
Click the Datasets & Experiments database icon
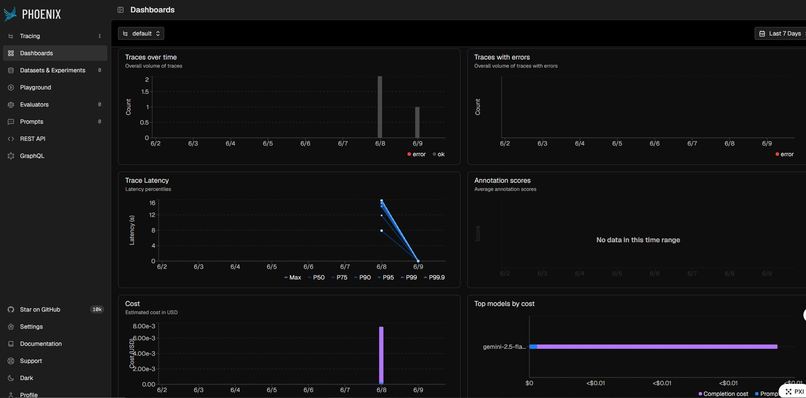tap(11, 70)
